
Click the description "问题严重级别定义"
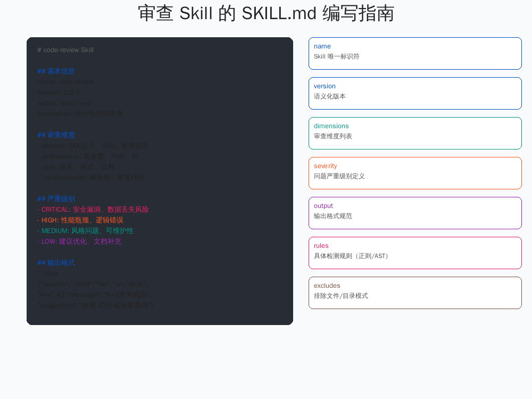pos(339,176)
